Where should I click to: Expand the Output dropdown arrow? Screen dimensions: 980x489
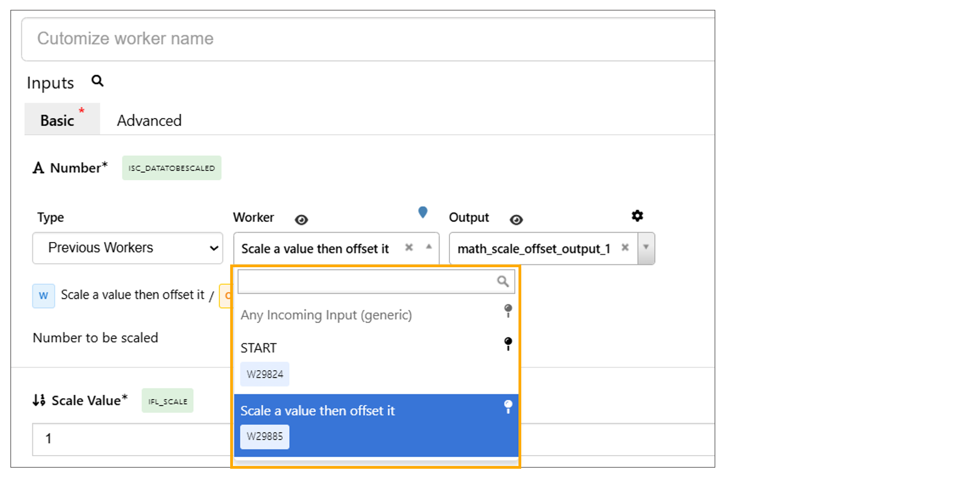pos(646,248)
